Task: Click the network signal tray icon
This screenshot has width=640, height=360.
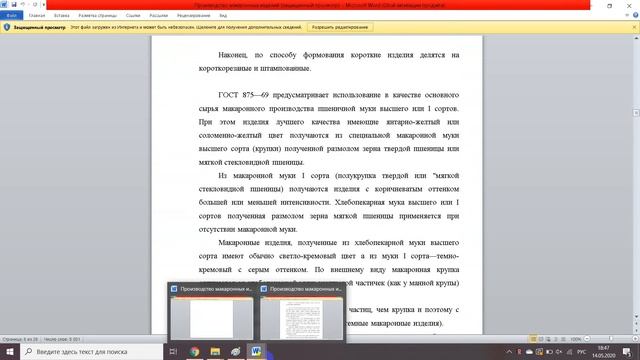Action: point(569,352)
